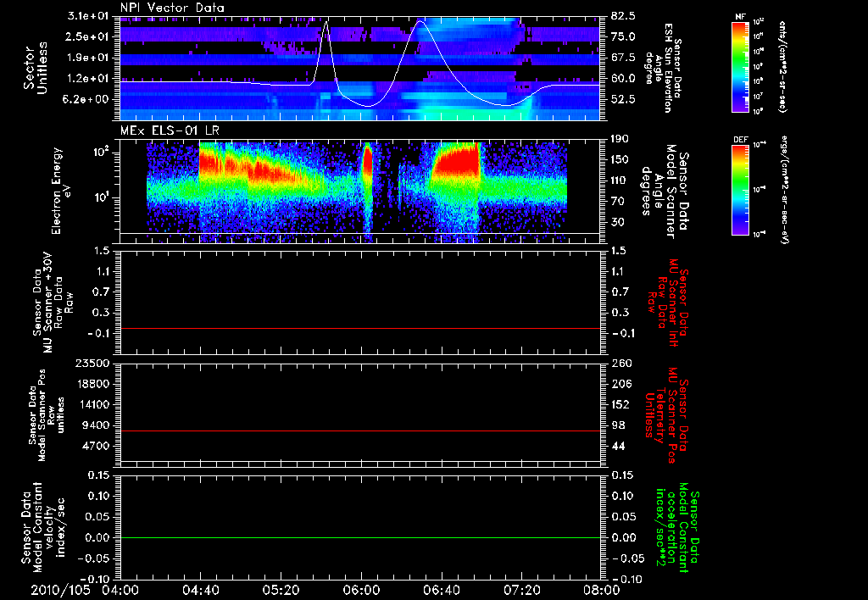Click the red 'MU Scanner Pos Telemetry' label
The width and height of the screenshot is (868, 600).
pos(666,415)
